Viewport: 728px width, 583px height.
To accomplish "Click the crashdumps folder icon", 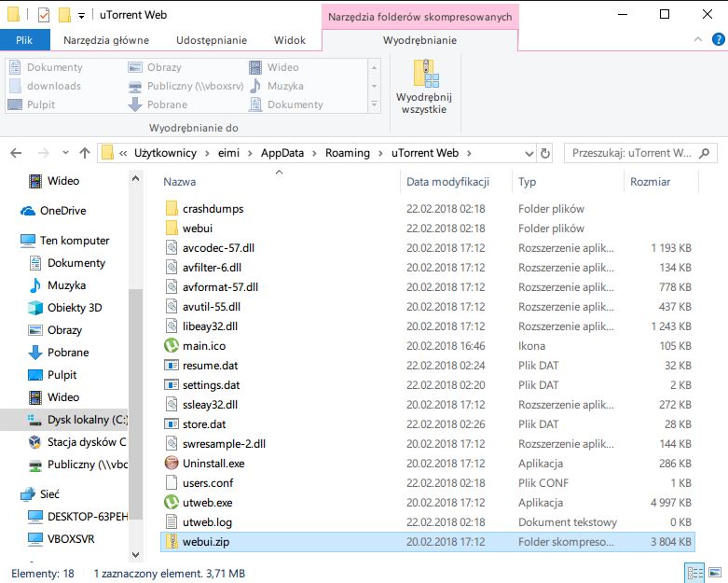I will coord(172,209).
